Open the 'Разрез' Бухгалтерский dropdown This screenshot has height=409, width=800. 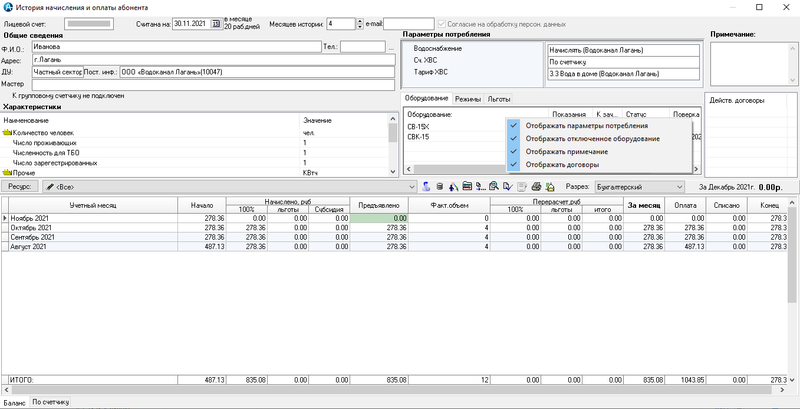click(x=680, y=186)
